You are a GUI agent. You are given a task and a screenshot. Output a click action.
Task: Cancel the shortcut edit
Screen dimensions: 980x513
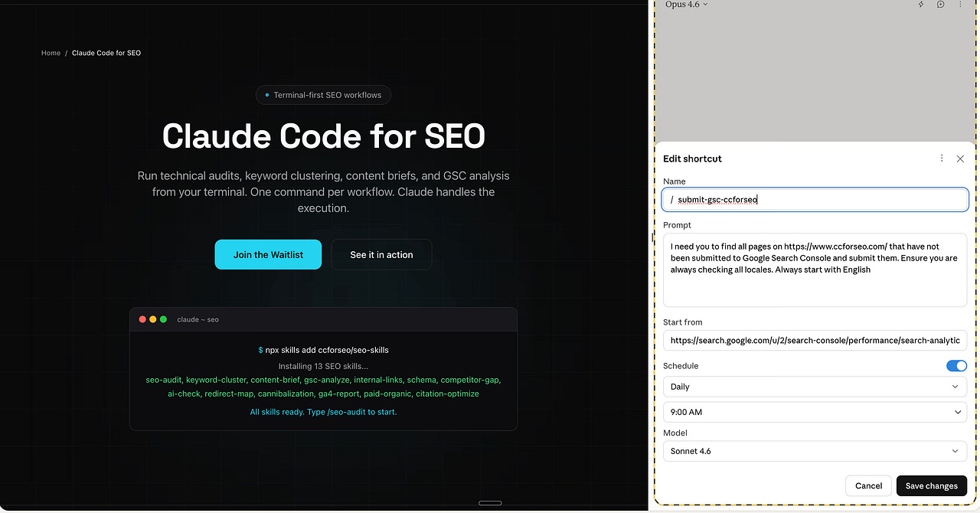(x=868, y=485)
